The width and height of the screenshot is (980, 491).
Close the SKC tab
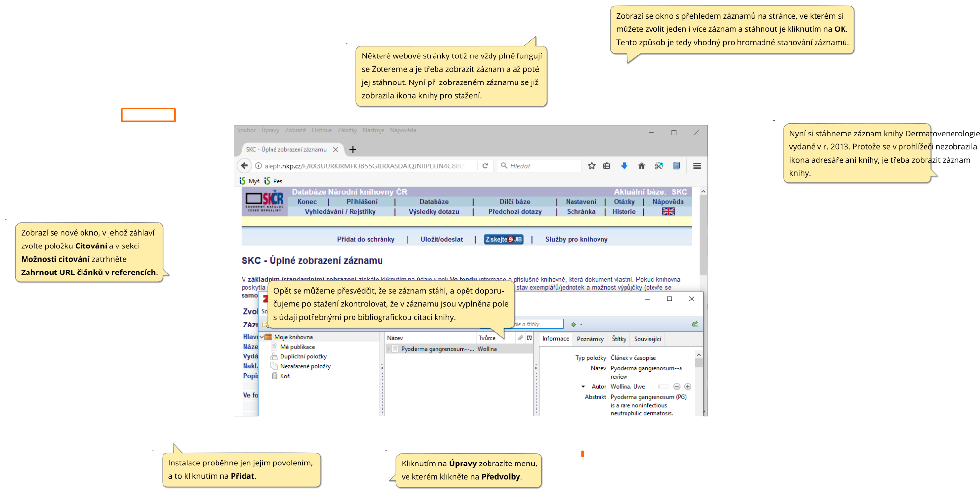pyautogui.click(x=336, y=149)
